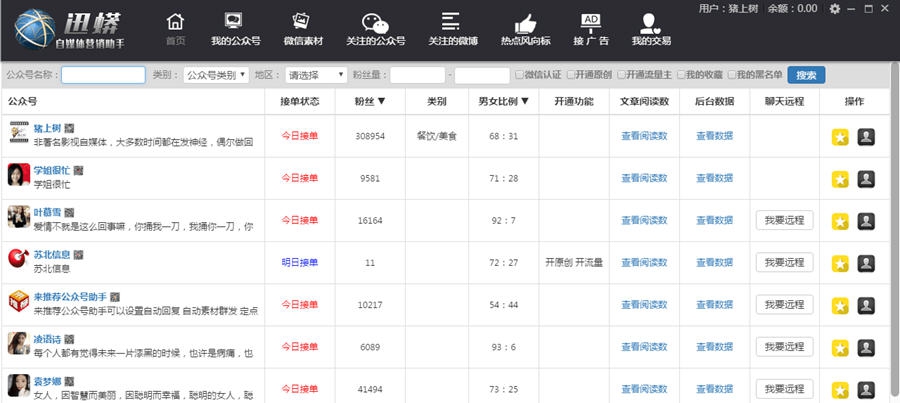Click 我要远程 for 叶慕雪
Viewport: 900px width, 403px height.
(x=785, y=220)
